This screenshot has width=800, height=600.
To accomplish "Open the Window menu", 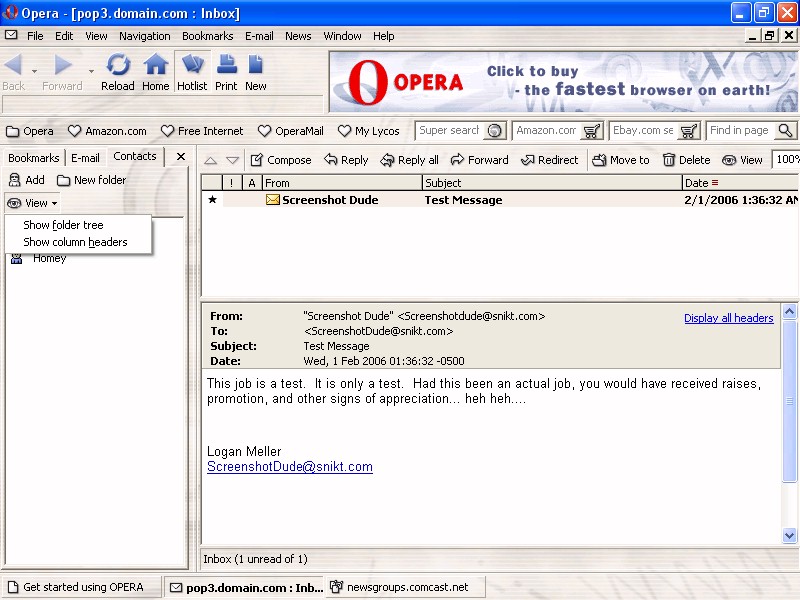I will pyautogui.click(x=342, y=36).
